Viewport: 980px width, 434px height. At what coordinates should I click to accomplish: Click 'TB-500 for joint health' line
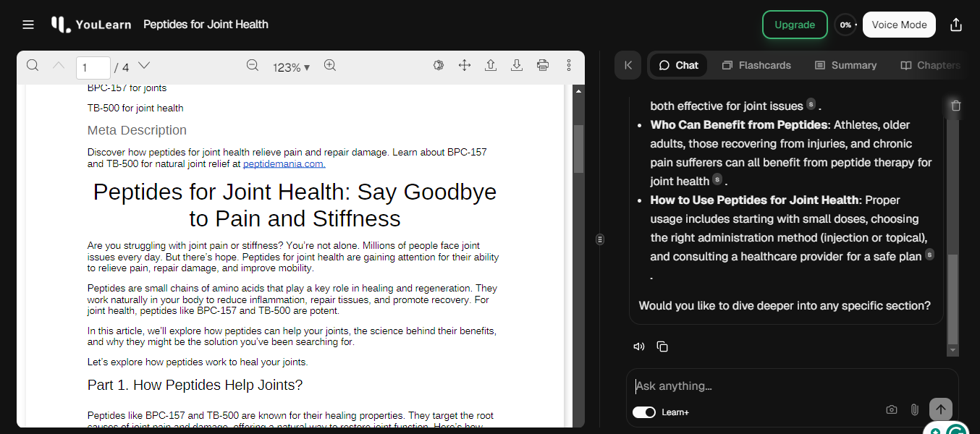pos(135,109)
